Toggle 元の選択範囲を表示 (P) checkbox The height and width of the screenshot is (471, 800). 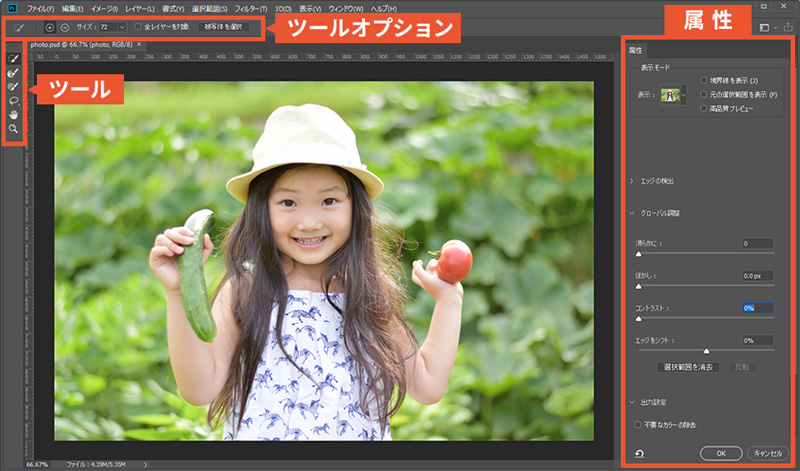point(704,94)
